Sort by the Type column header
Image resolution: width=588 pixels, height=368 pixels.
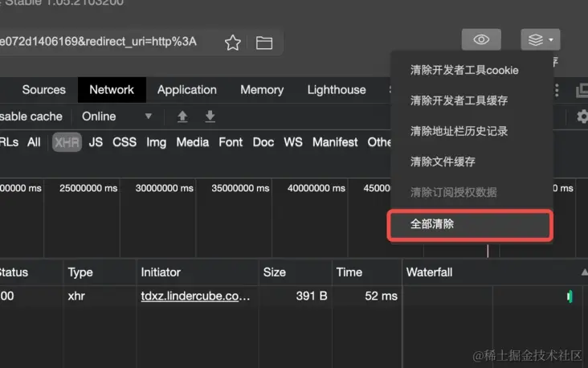pyautogui.click(x=100, y=272)
